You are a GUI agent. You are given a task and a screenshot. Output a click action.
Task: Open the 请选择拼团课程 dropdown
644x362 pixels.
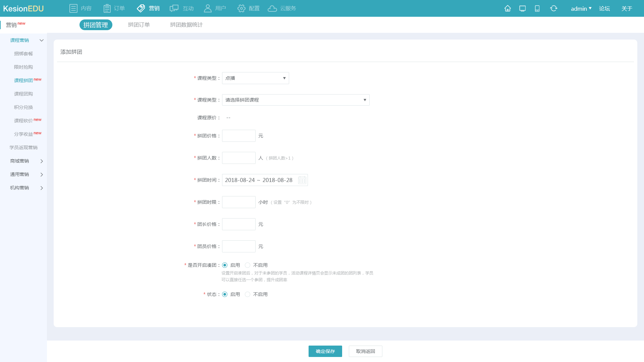pyautogui.click(x=296, y=100)
